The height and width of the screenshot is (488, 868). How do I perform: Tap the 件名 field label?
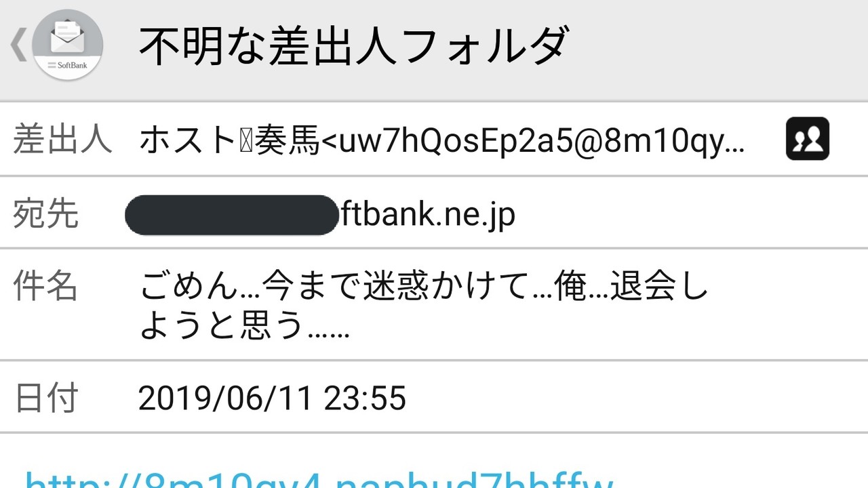click(x=45, y=286)
